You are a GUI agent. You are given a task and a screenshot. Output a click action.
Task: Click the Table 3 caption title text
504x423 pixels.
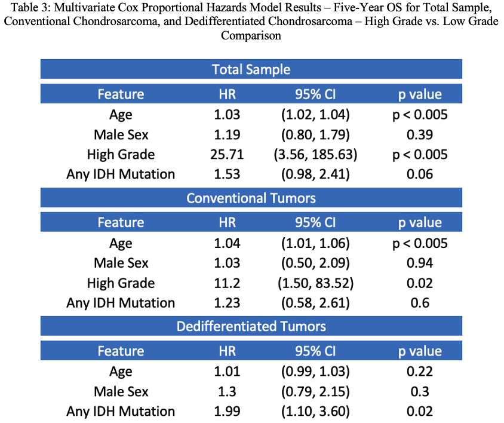tap(251, 22)
